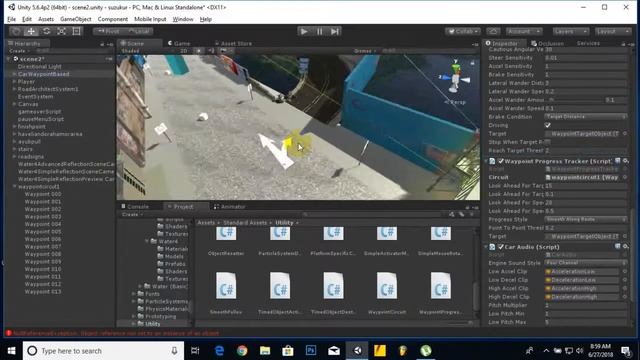Open the Window menu
Image resolution: width=640 pixels, height=360 pixels.
(x=183, y=19)
